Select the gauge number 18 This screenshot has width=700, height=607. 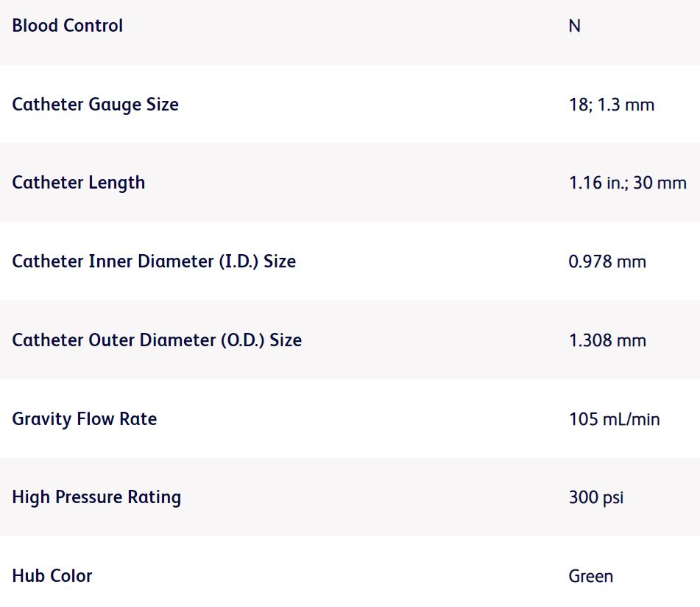pos(578,105)
